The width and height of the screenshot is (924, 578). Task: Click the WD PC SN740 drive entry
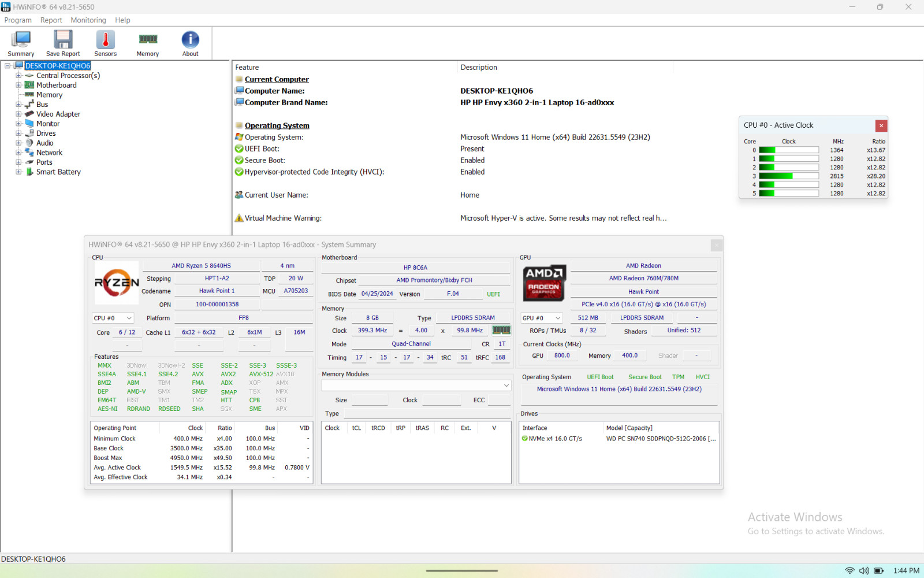coord(661,439)
